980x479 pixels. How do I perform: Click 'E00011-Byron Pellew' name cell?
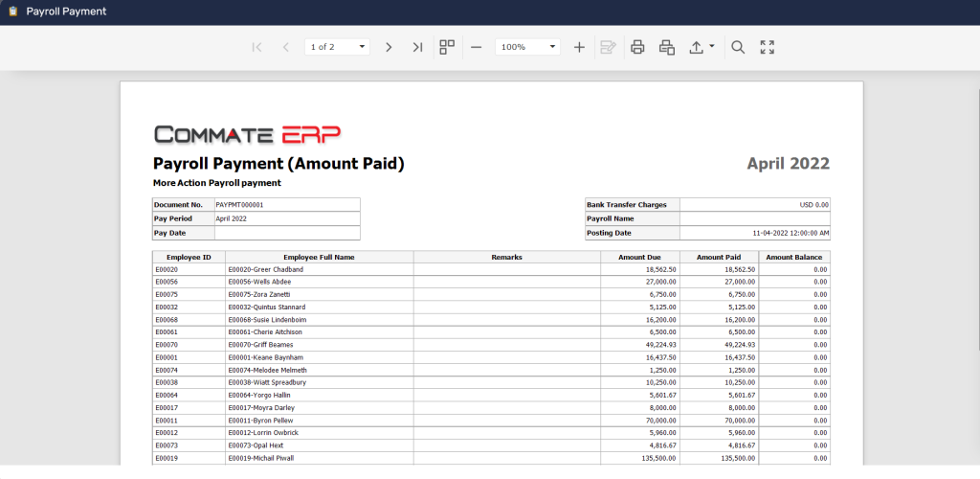coord(320,421)
